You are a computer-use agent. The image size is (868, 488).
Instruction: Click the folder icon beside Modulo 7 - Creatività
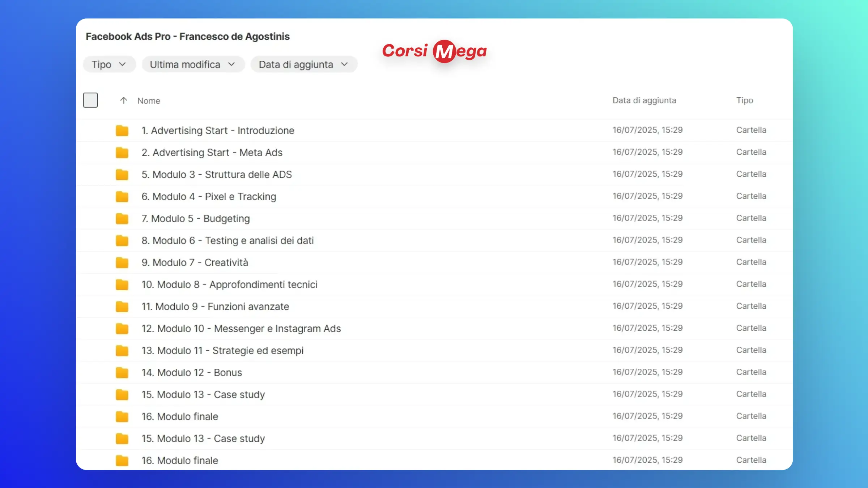tap(122, 263)
